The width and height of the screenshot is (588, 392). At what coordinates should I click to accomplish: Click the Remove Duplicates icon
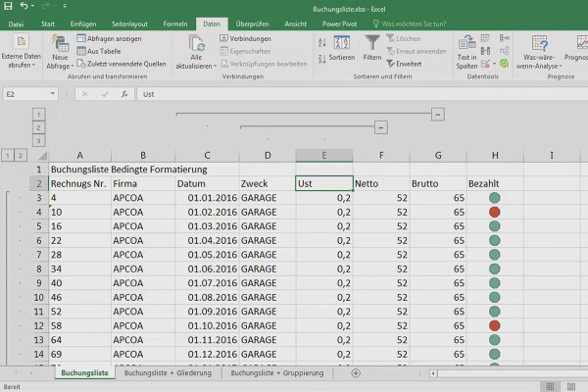tap(485, 51)
